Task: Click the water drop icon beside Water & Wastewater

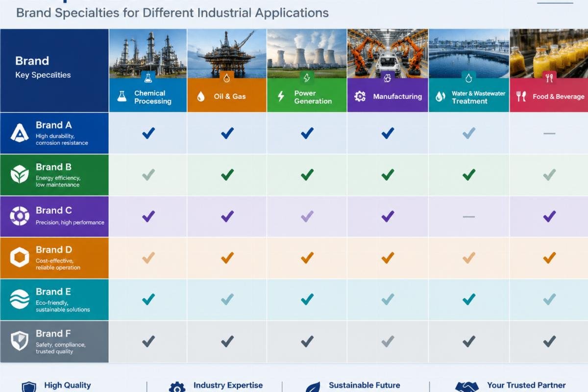Action: [x=440, y=97]
